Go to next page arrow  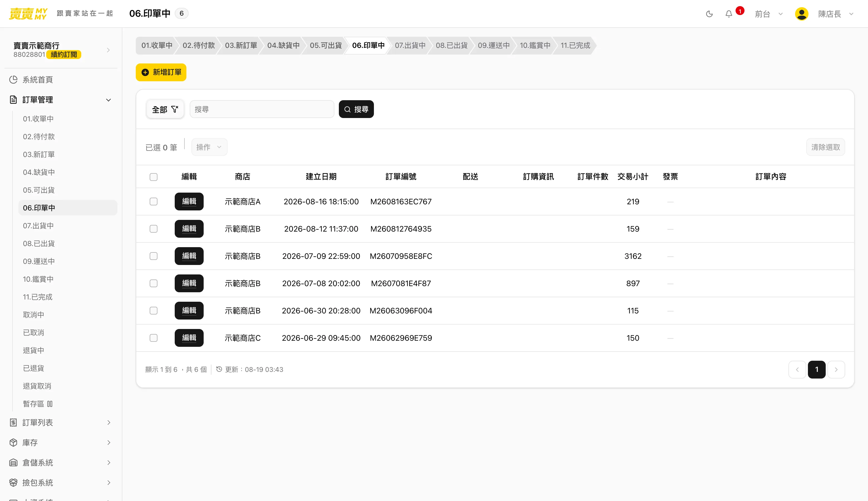pos(836,370)
